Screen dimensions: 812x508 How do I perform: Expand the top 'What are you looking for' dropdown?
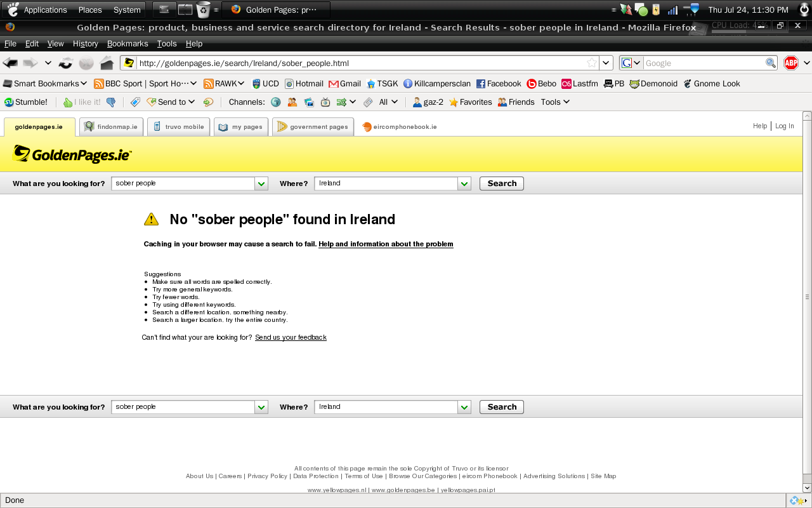click(261, 184)
